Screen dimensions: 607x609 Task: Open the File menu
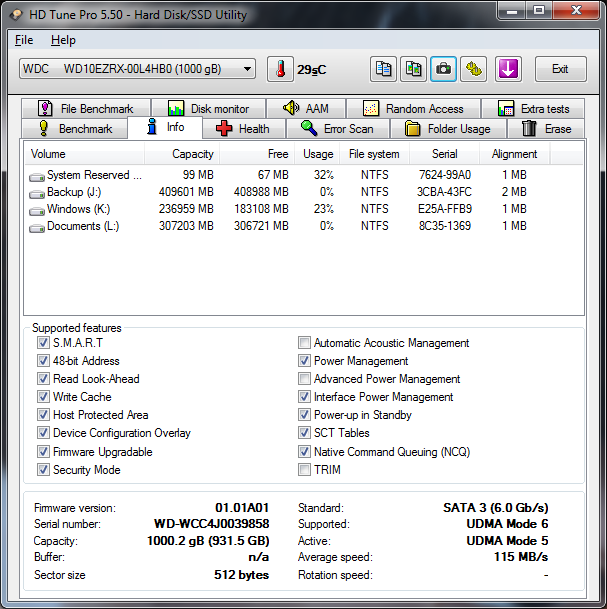click(x=24, y=40)
